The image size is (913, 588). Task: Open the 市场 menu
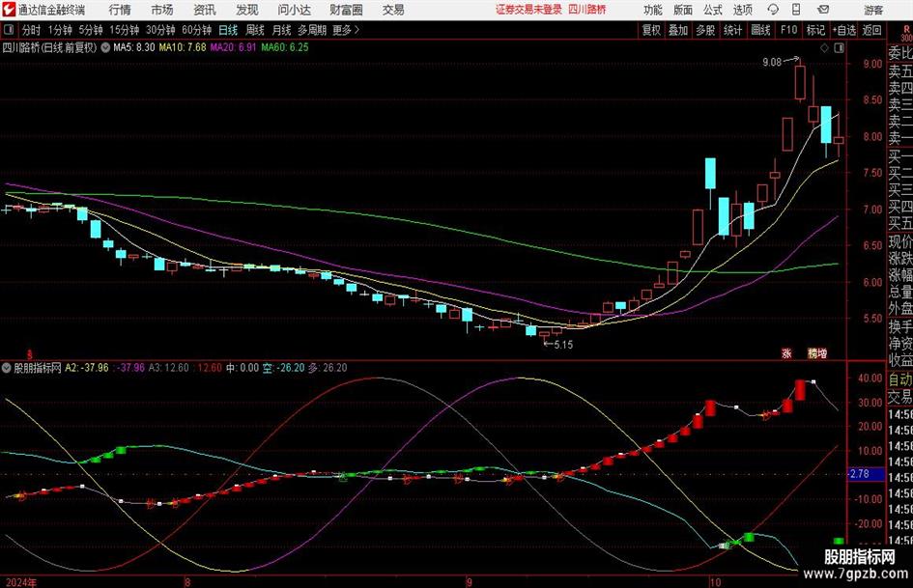(162, 10)
